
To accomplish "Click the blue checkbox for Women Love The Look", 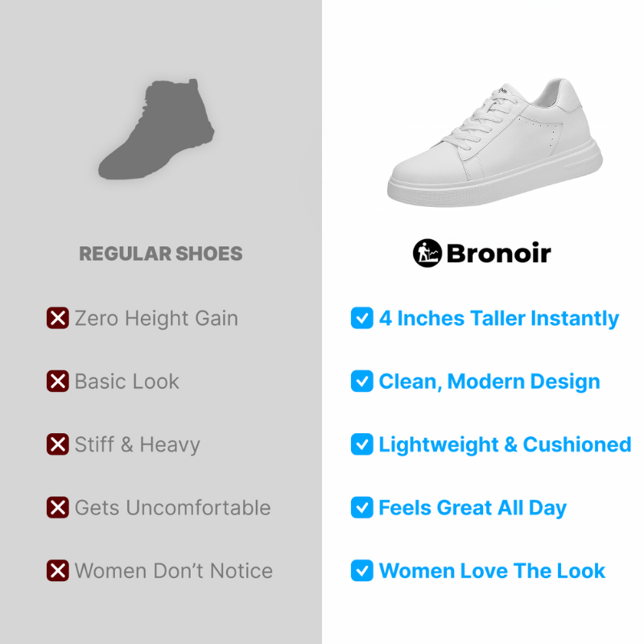I will tap(361, 571).
